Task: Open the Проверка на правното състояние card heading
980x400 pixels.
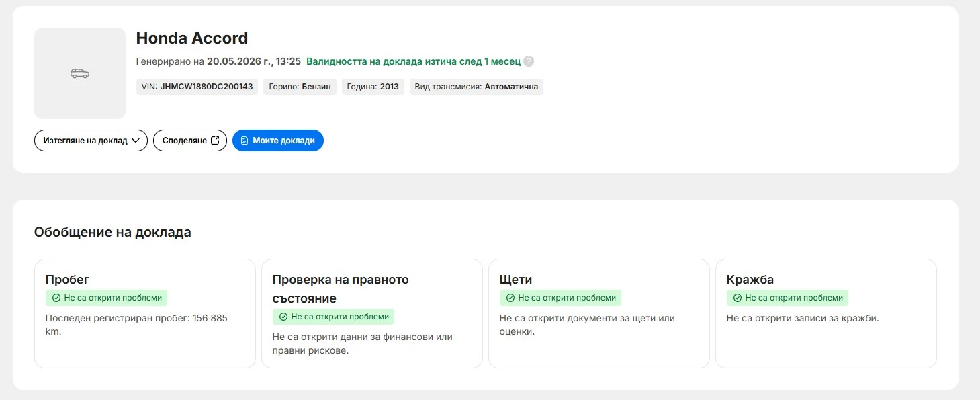Action: [x=341, y=288]
